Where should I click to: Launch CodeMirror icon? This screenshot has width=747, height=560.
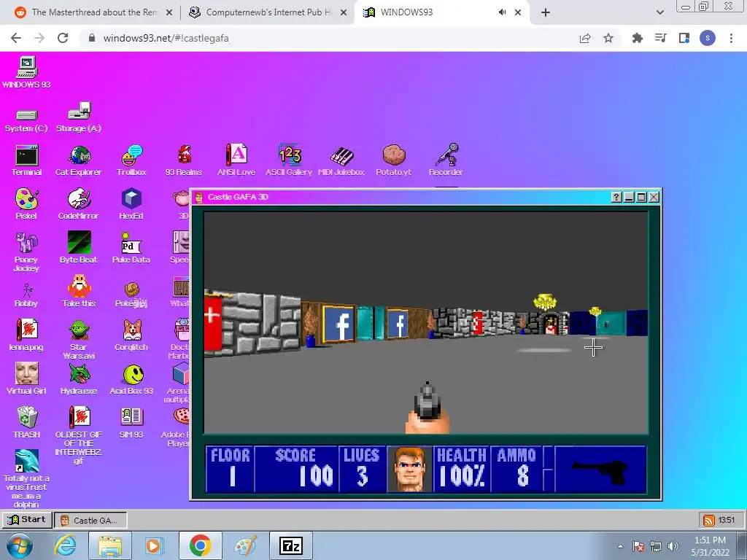coord(79,204)
